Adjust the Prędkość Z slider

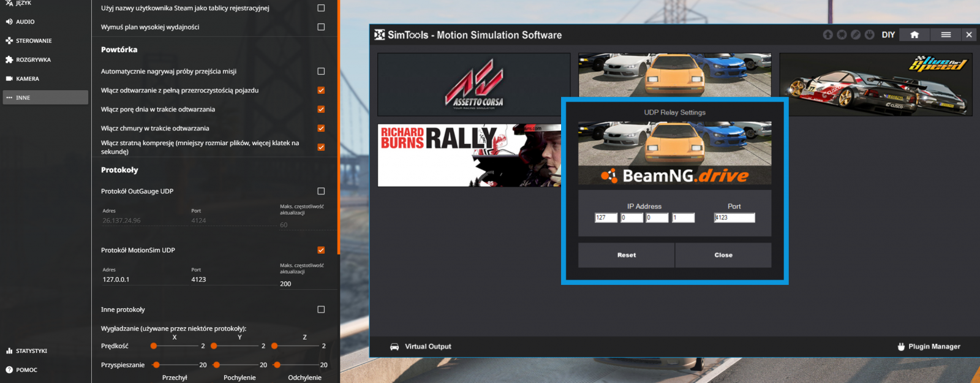click(x=296, y=346)
